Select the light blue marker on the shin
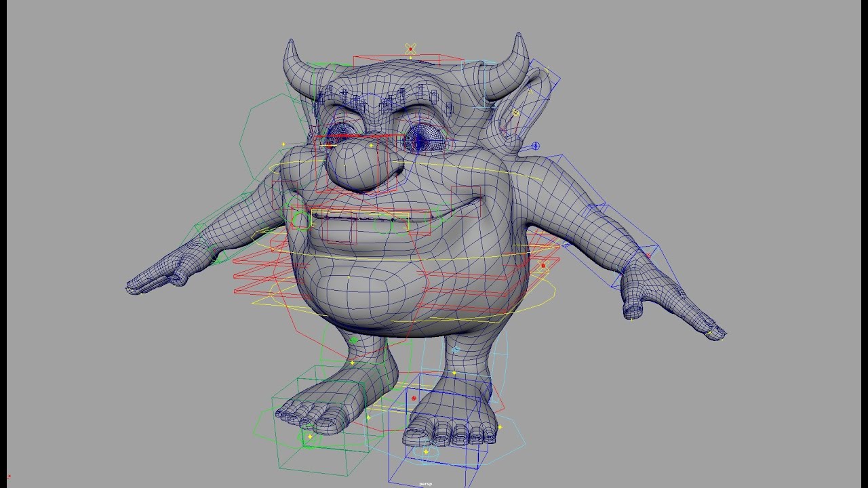Image resolution: width=868 pixels, height=488 pixels. (x=456, y=350)
